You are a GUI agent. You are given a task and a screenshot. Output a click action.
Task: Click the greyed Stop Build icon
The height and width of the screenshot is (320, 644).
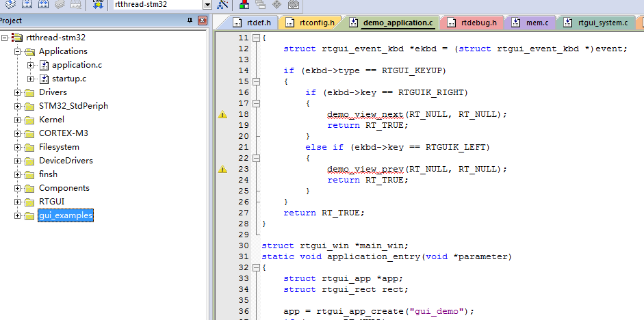pos(76,4)
